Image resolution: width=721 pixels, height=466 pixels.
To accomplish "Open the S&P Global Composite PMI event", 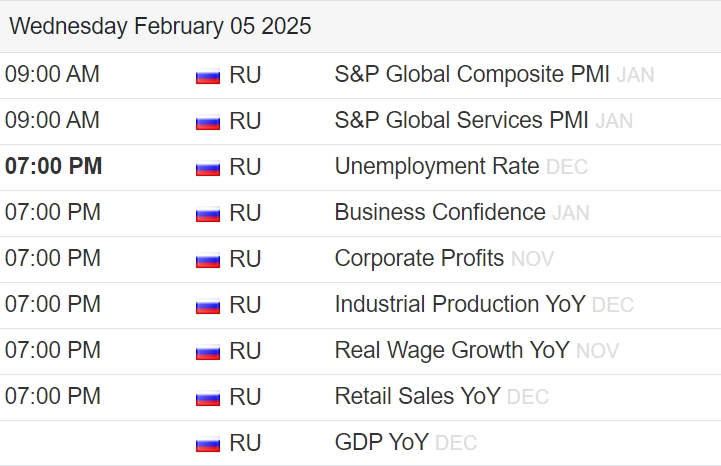I will coord(472,75).
